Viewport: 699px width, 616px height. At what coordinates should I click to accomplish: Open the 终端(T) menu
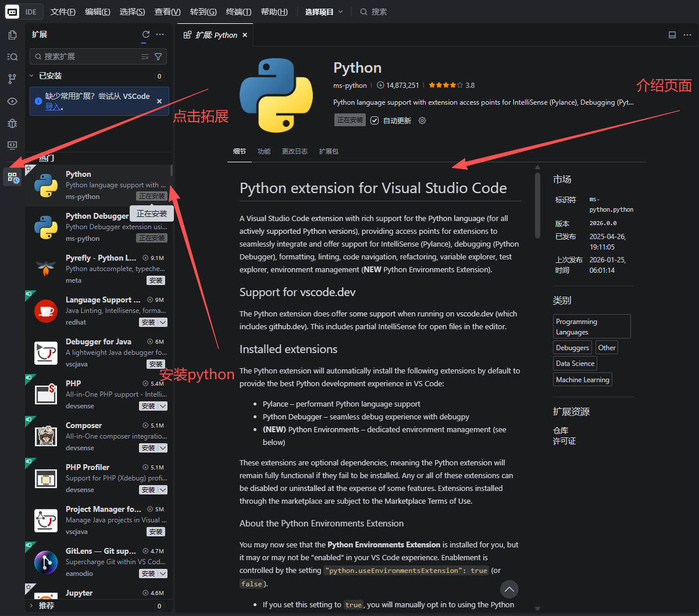pos(238,12)
